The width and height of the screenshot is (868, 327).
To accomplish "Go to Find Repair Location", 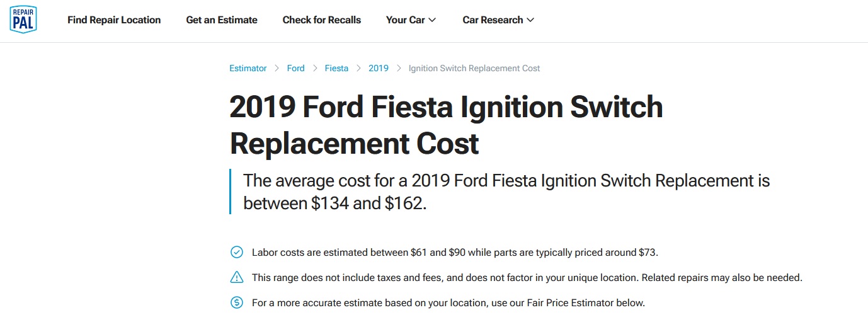I will coord(114,20).
